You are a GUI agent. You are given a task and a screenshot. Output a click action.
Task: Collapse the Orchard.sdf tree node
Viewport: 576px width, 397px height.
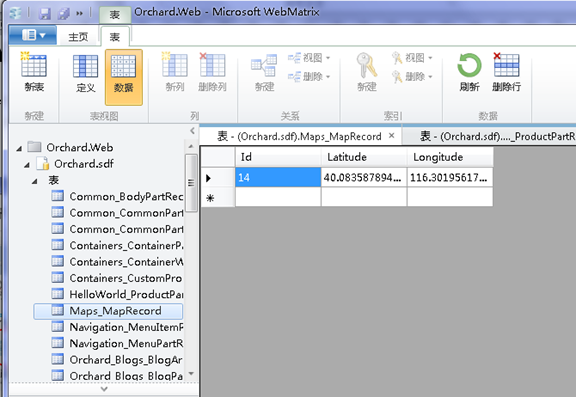[27, 165]
